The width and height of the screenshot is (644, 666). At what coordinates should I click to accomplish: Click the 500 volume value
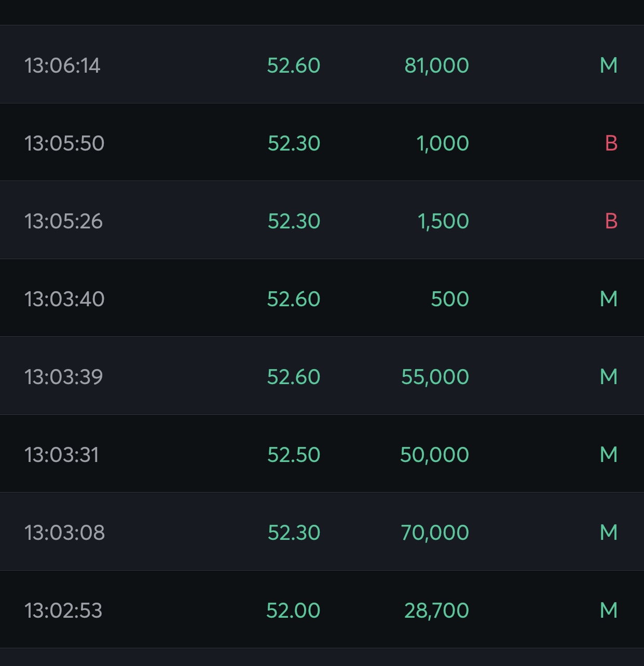[x=450, y=299]
